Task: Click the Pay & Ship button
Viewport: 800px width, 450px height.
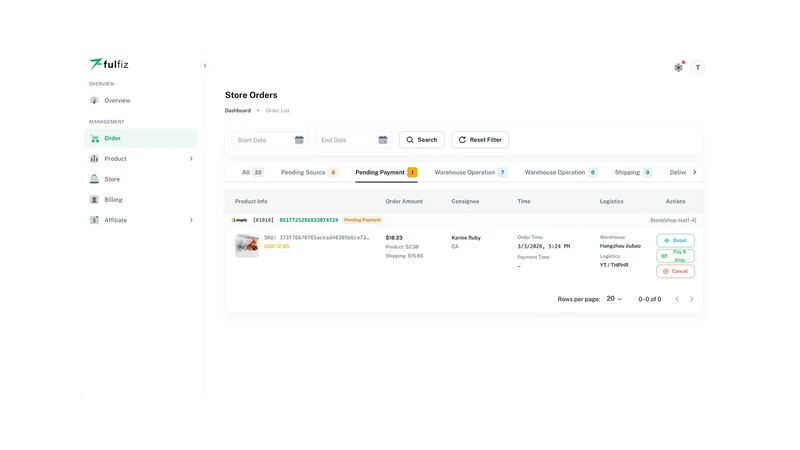Action: click(x=675, y=256)
